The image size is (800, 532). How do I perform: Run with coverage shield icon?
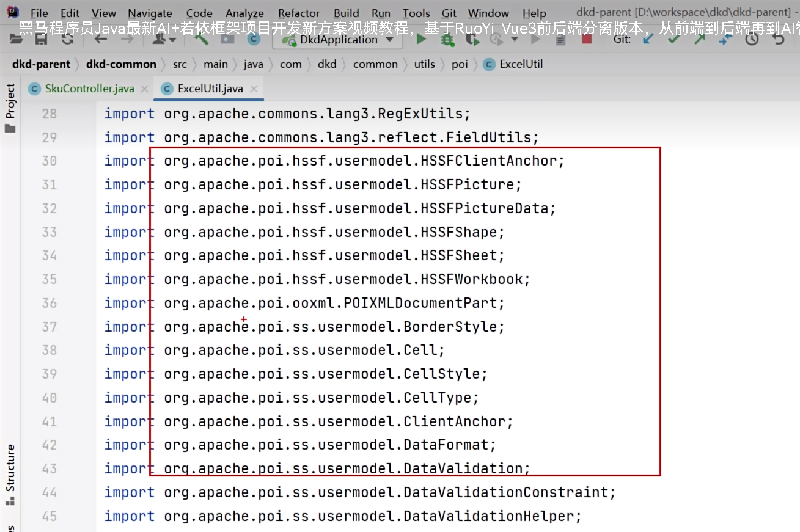click(x=472, y=40)
